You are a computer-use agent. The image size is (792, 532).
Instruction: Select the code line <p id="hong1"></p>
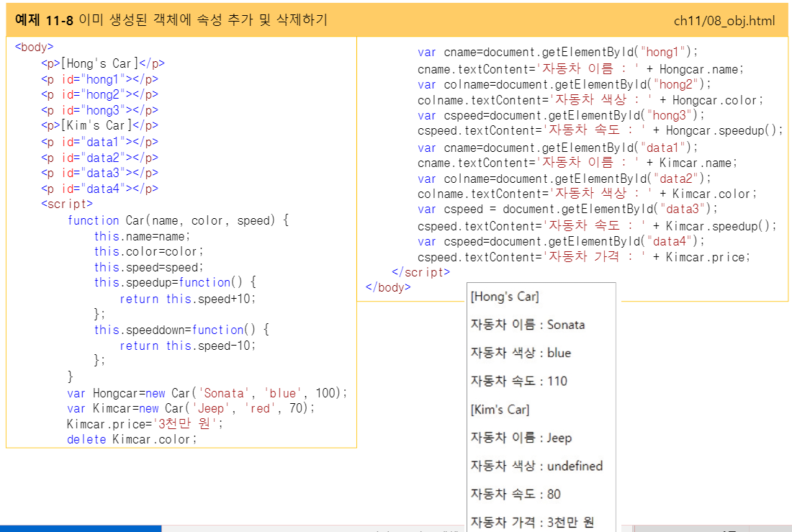tap(99, 79)
